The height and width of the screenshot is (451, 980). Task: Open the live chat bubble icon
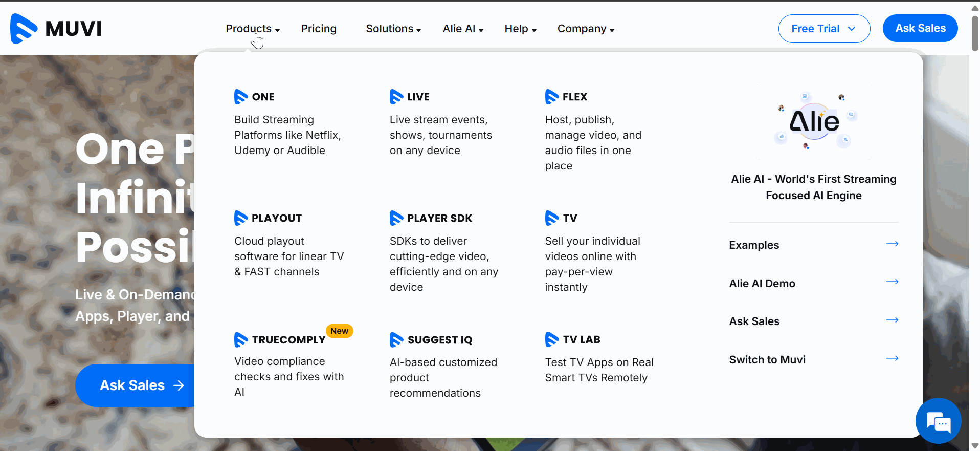(x=938, y=421)
